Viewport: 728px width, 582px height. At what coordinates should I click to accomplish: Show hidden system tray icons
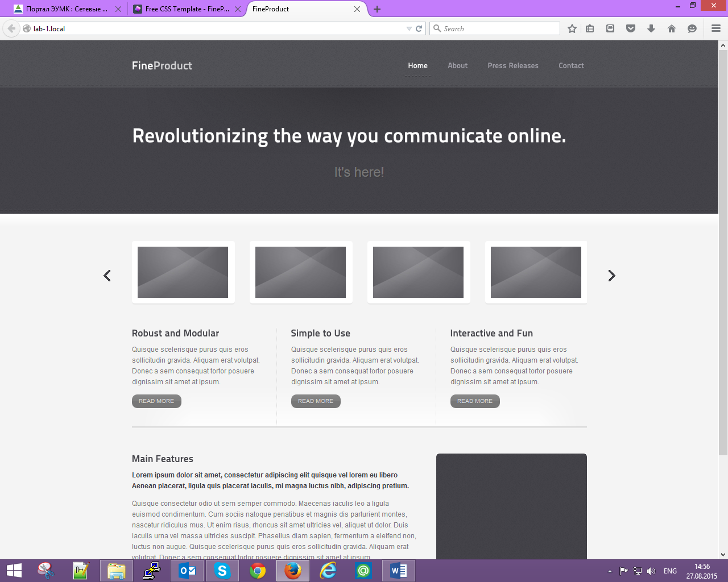pos(610,571)
